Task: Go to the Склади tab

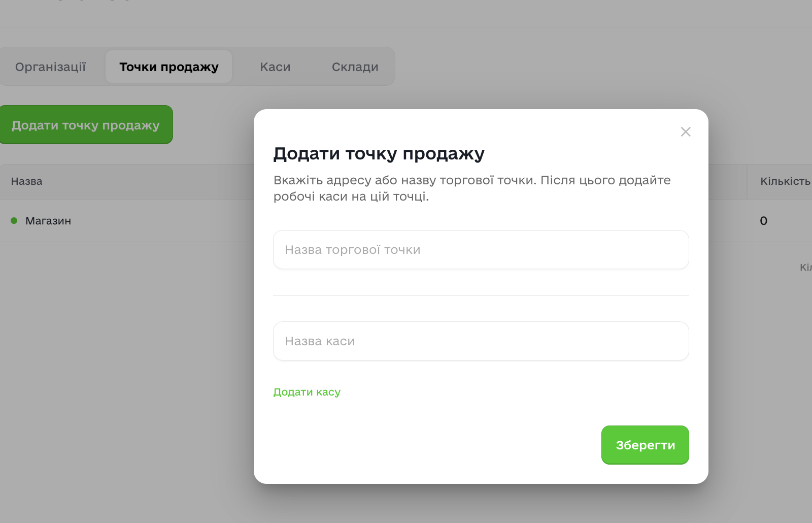Action: pyautogui.click(x=355, y=67)
